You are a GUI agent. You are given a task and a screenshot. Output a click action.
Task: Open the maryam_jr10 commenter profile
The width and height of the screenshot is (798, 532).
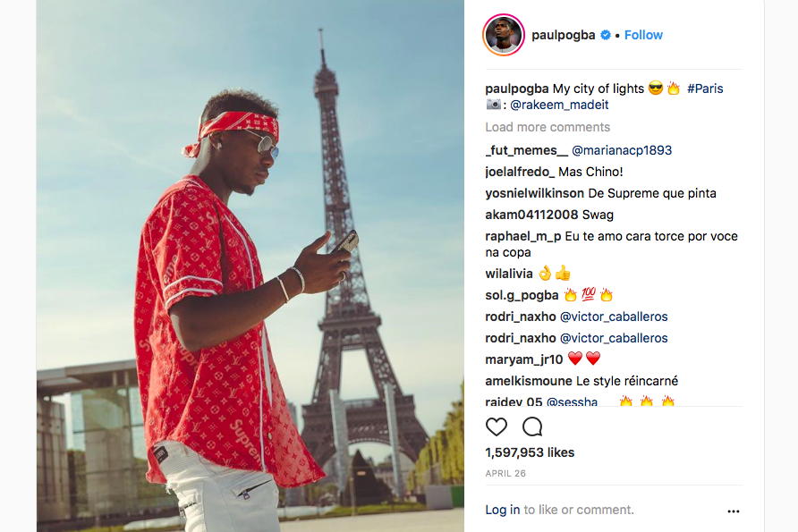523,359
